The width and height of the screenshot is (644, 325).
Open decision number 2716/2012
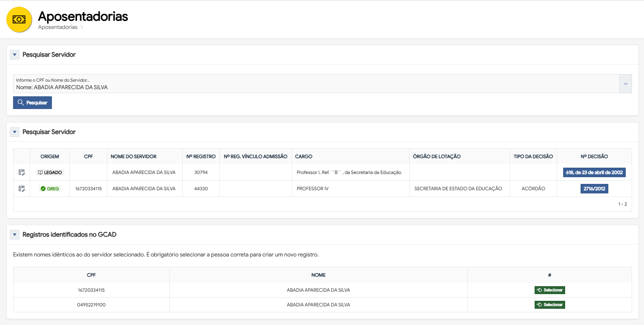pos(594,189)
